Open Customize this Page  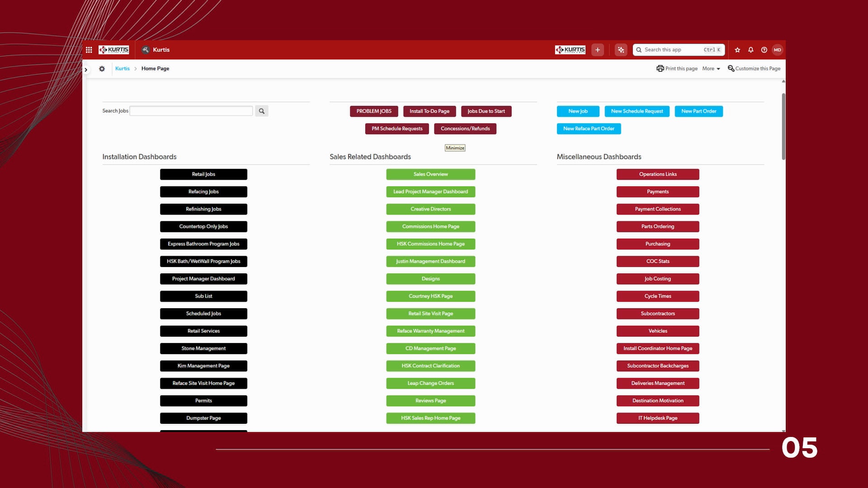(x=754, y=69)
